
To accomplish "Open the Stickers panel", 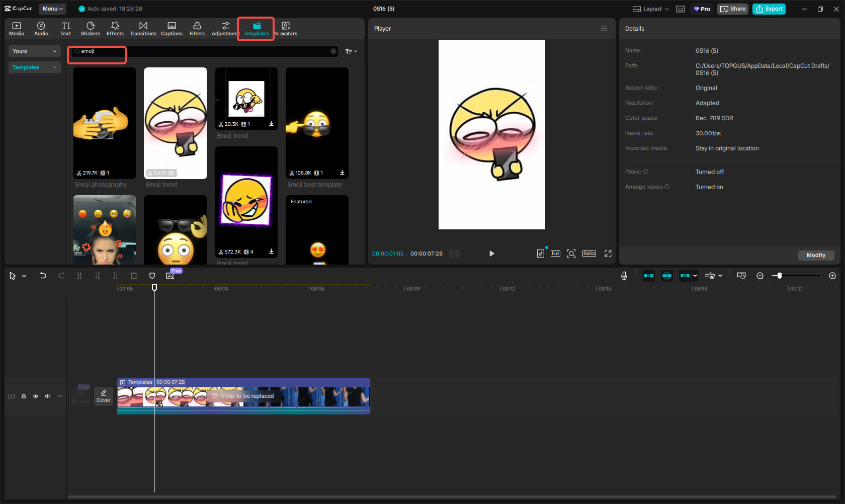I will (x=91, y=28).
